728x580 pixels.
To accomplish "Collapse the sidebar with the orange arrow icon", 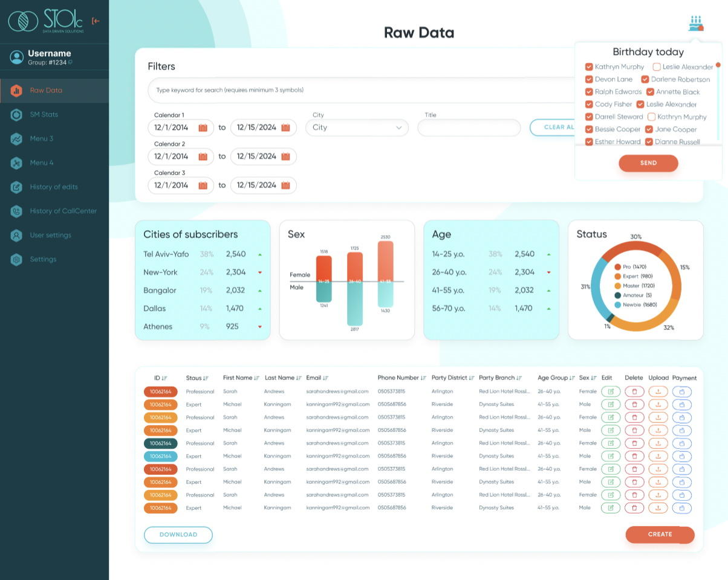I will coord(96,21).
